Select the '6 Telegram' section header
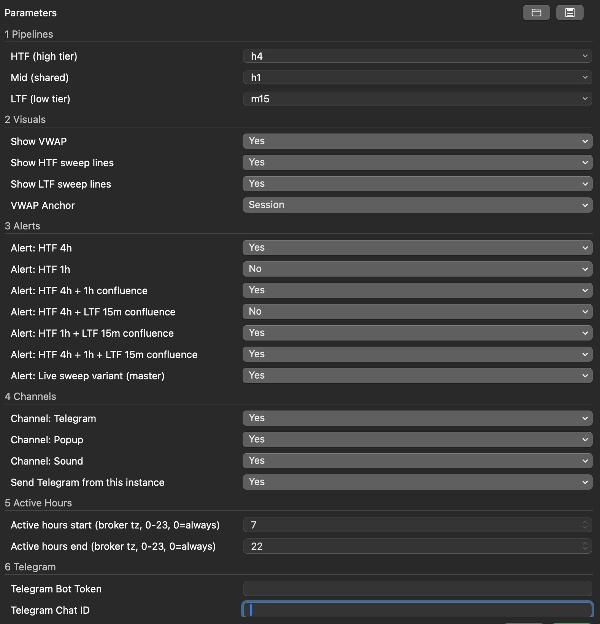Screen dimensions: 600x624 30,567
